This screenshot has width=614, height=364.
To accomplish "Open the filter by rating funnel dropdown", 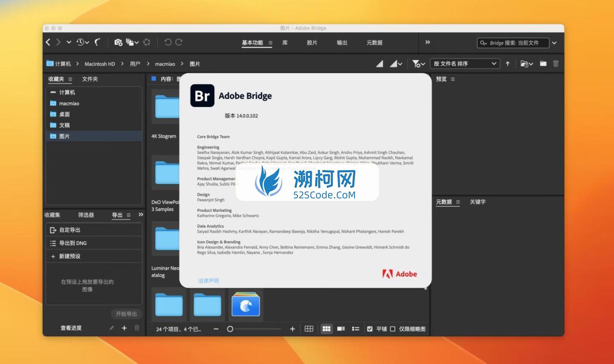I will [418, 63].
